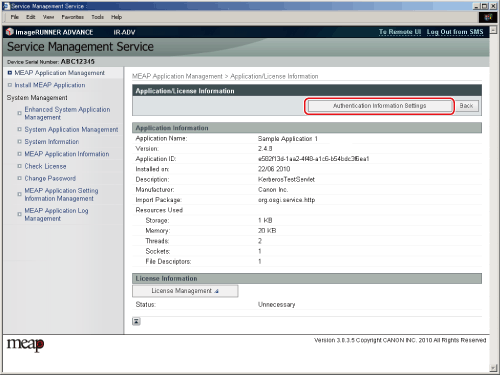The height and width of the screenshot is (375, 500).
Task: Open Install MEAP Application in the sidebar
Action: click(x=50, y=85)
